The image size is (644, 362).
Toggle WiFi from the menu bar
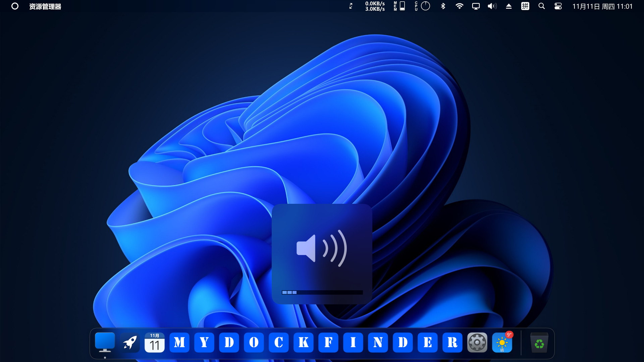460,6
